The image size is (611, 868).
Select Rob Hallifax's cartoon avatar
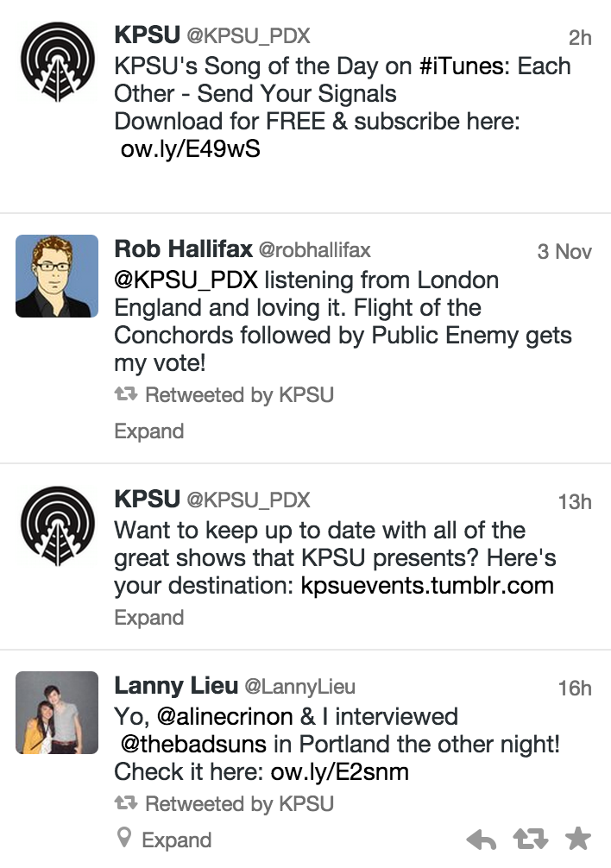[x=57, y=275]
